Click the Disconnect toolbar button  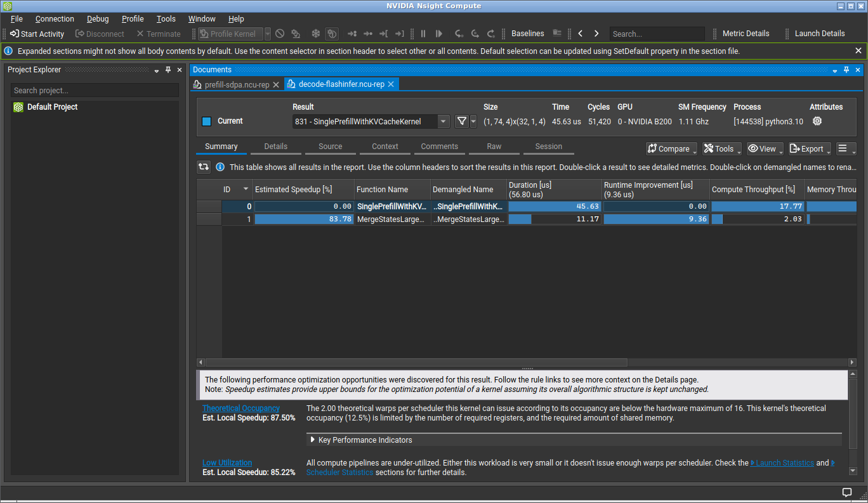(100, 34)
